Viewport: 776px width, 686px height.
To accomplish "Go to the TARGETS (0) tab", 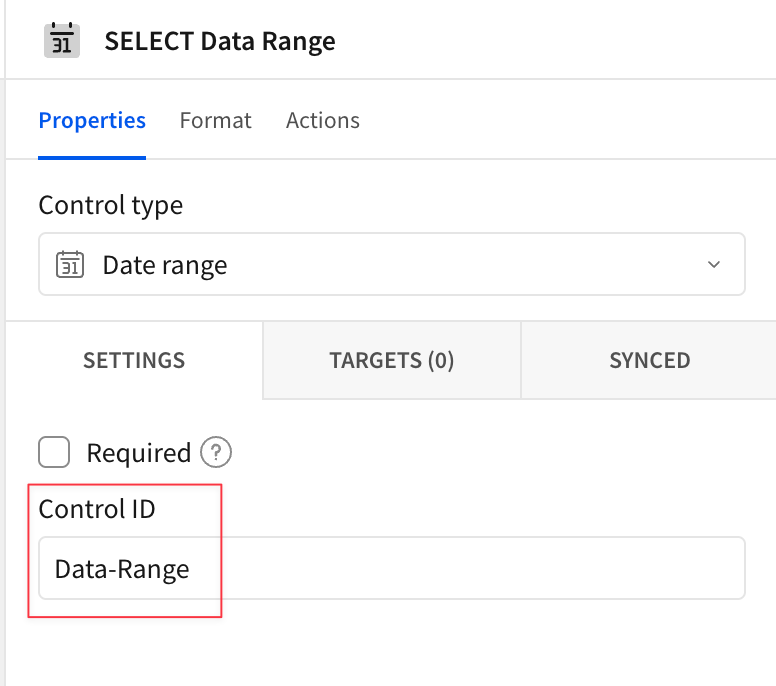I will [391, 360].
